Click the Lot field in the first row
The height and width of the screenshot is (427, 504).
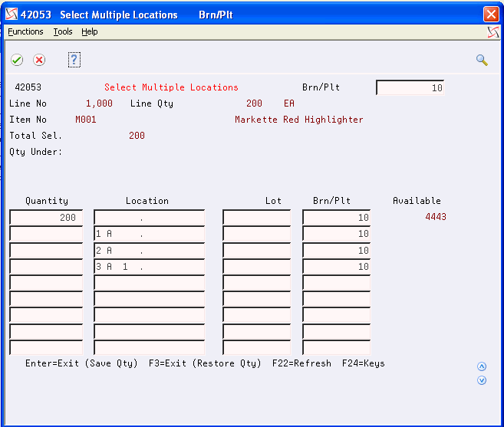(x=256, y=217)
